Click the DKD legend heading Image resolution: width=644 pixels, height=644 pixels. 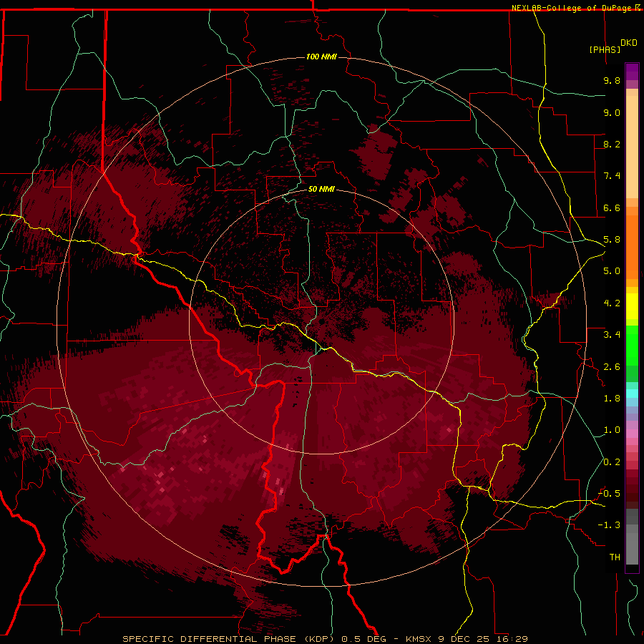pyautogui.click(x=629, y=43)
